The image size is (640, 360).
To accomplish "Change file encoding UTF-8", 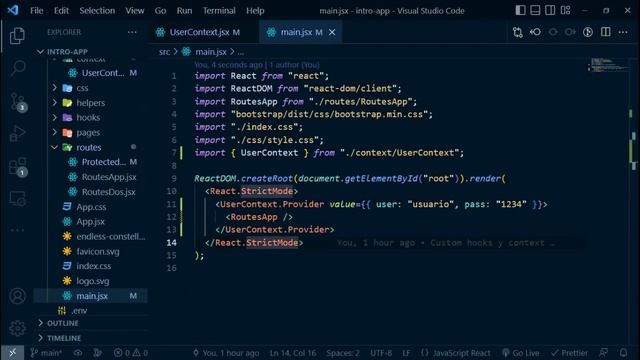I will tap(381, 353).
